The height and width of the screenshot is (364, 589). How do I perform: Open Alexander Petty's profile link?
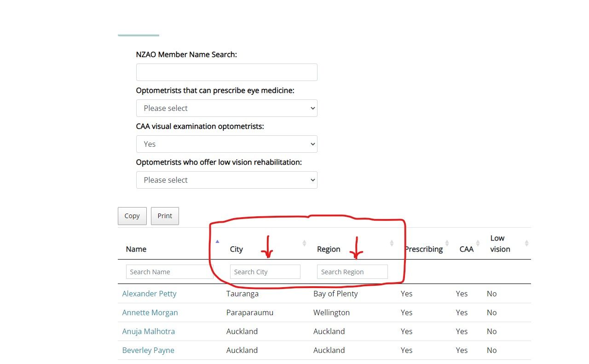(x=149, y=294)
